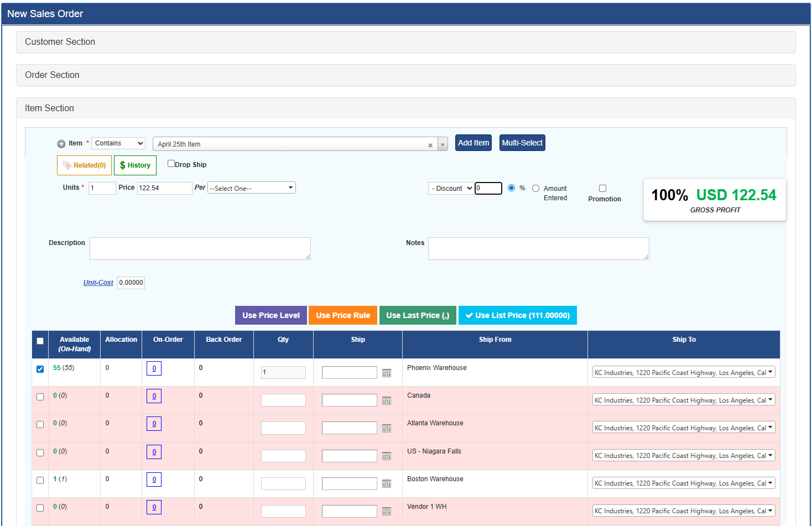This screenshot has width=812, height=526.
Task: Check the Boston Warehouse row checkbox
Action: [x=40, y=480]
